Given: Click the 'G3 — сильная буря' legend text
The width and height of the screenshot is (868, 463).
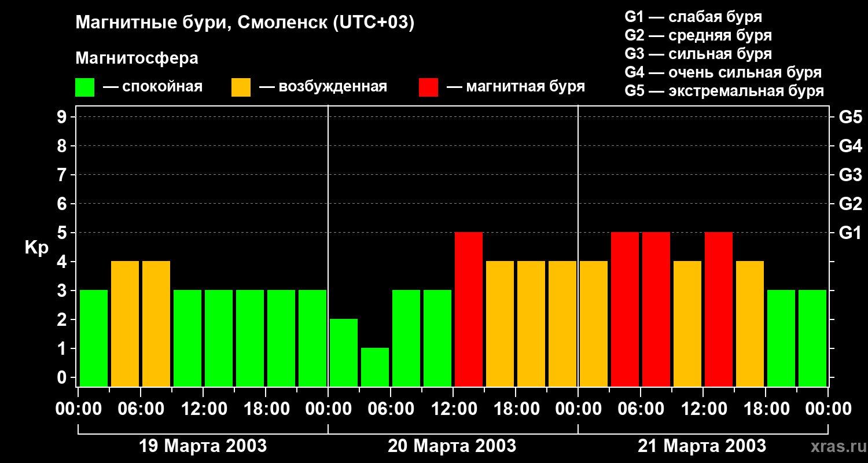Looking at the screenshot, I should (x=698, y=54).
